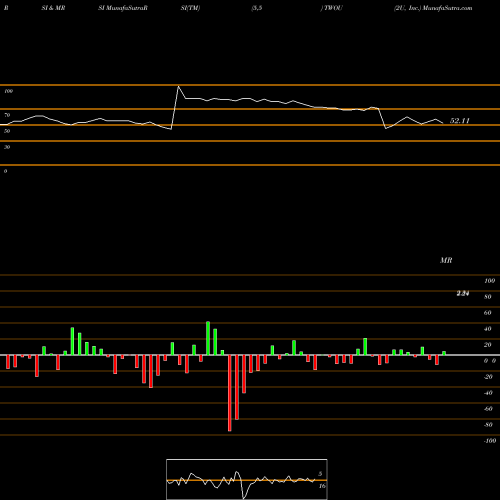Click the ') TWOU' ticker symbol text

pyautogui.click(x=331, y=8)
